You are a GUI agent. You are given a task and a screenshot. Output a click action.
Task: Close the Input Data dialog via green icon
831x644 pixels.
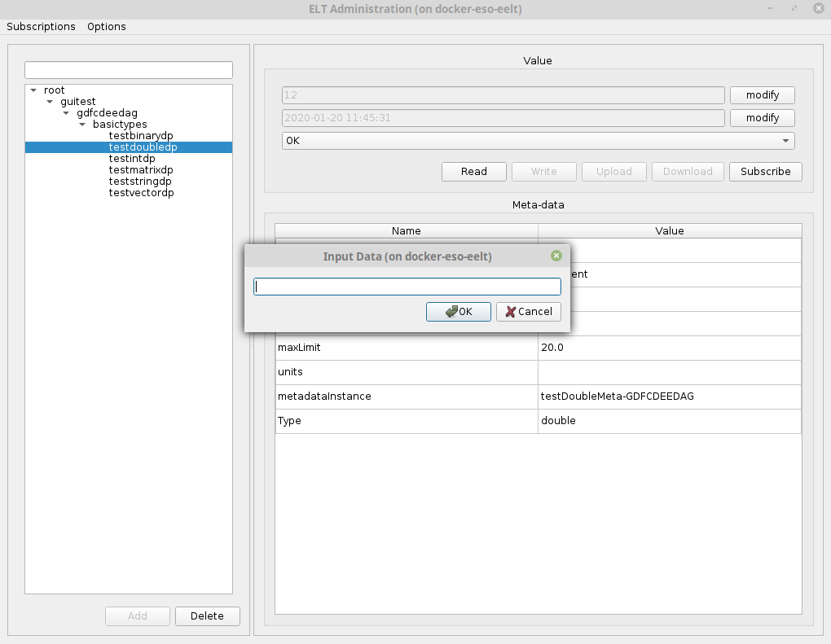556,256
